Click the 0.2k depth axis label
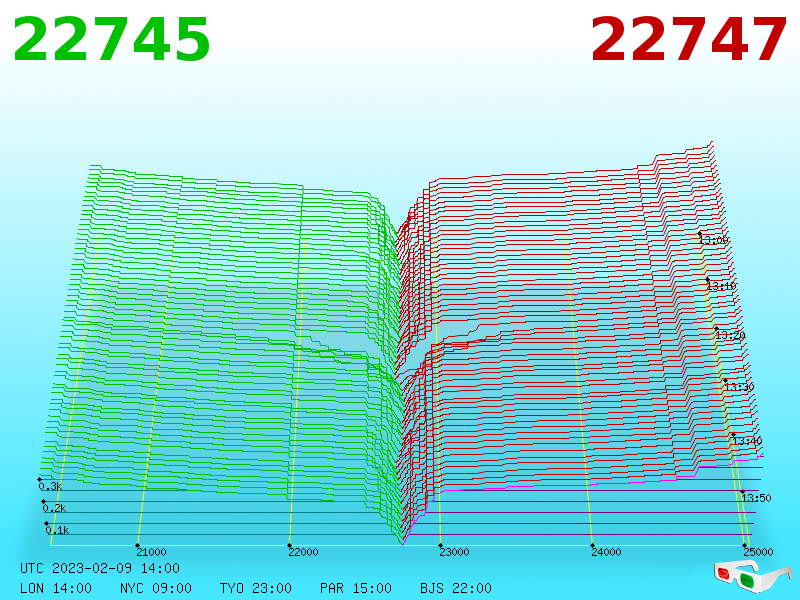Image resolution: width=800 pixels, height=600 pixels. point(54,508)
